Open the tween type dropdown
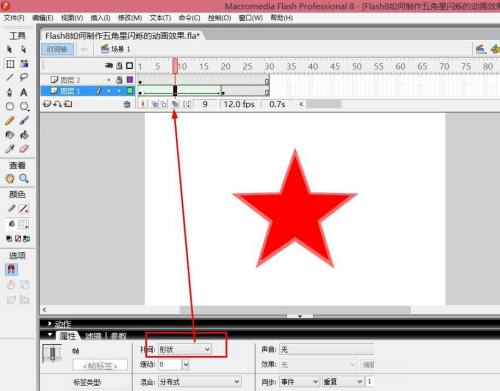Image resolution: width=500 pixels, height=391 pixels. click(x=184, y=350)
